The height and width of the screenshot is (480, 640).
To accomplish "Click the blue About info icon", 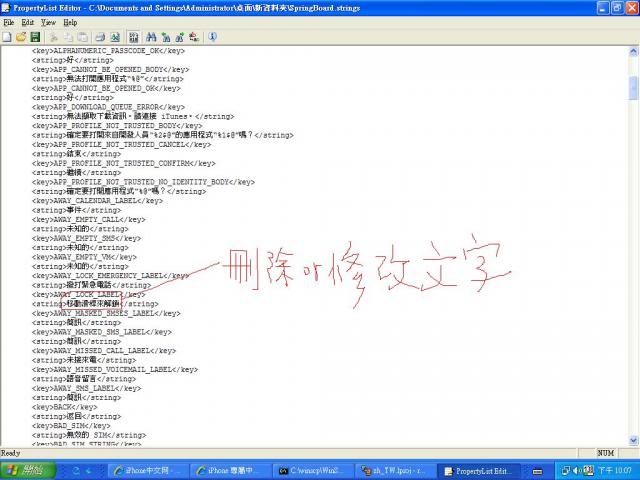I will coord(212,37).
